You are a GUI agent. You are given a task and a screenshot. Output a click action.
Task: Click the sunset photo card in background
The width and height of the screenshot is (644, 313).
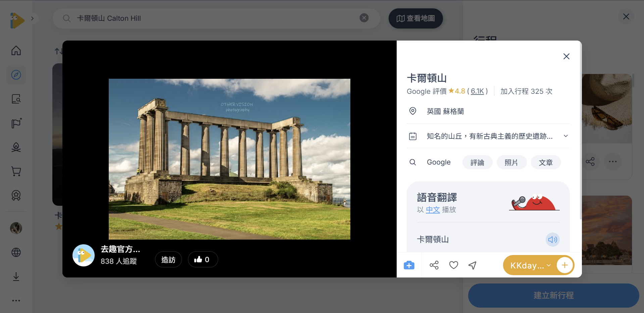click(x=607, y=231)
